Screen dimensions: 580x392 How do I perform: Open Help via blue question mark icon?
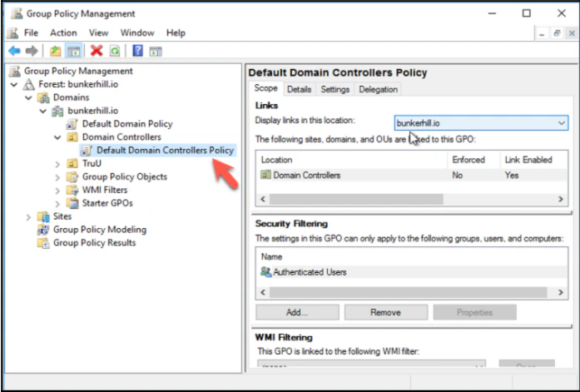tap(137, 51)
